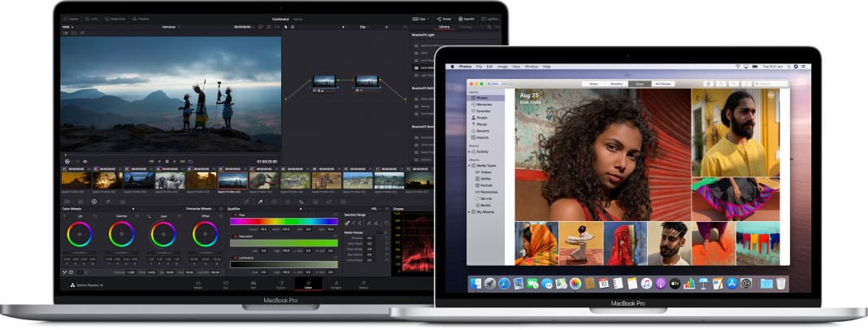The image size is (868, 330).
Task: Click the Luminance range bar in Qualifier
Action: coord(284,265)
